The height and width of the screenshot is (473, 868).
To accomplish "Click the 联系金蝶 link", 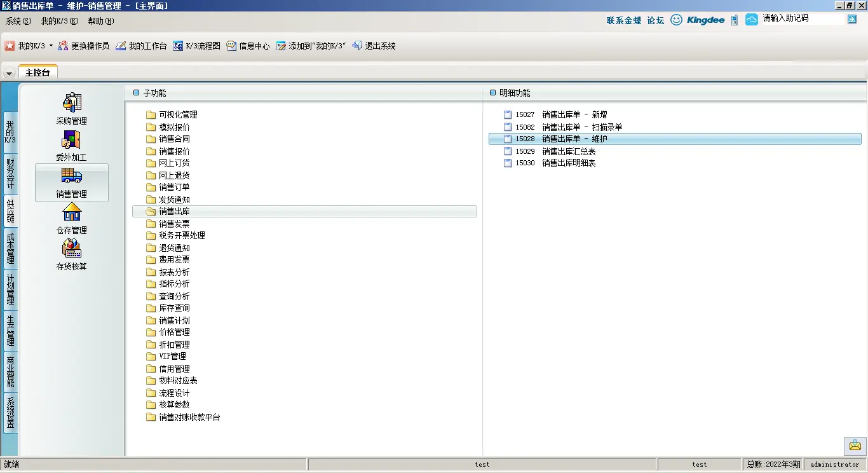I will click(x=623, y=20).
